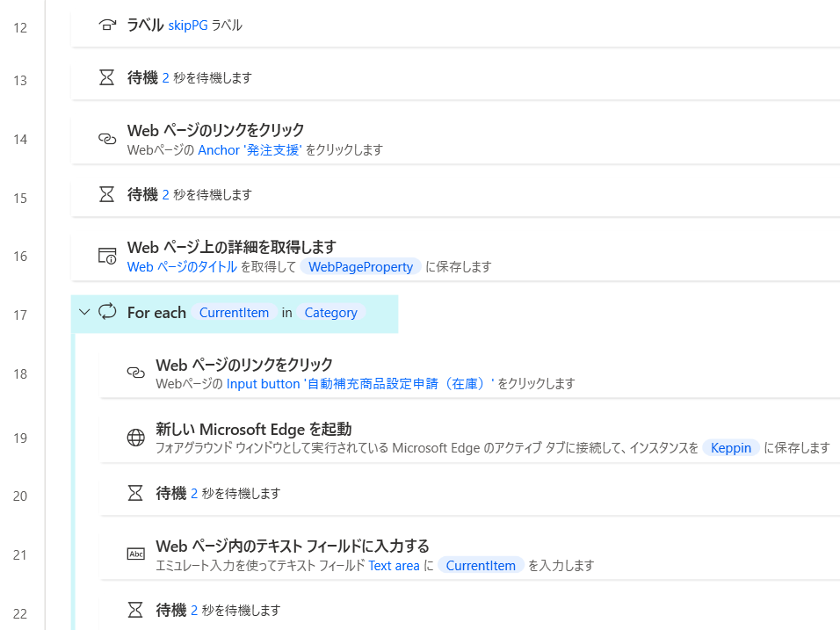Select line number 18

pos(20,374)
